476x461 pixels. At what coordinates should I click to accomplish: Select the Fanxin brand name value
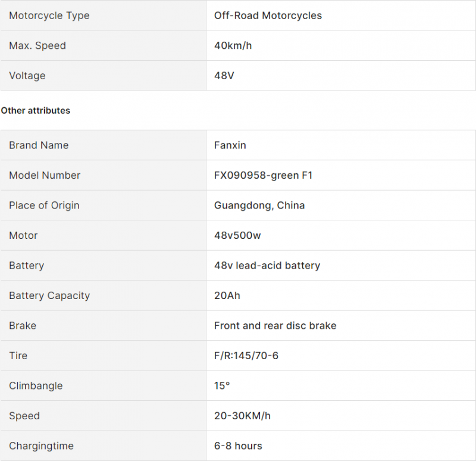[230, 145]
